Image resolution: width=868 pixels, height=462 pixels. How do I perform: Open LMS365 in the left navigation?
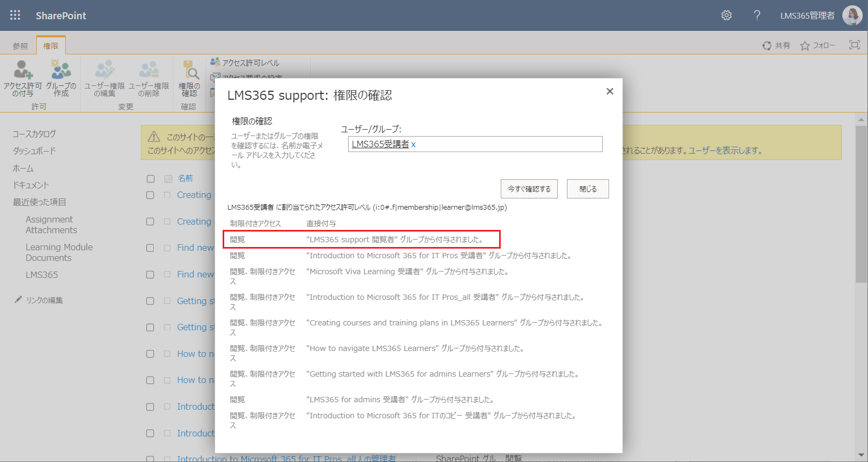[42, 275]
